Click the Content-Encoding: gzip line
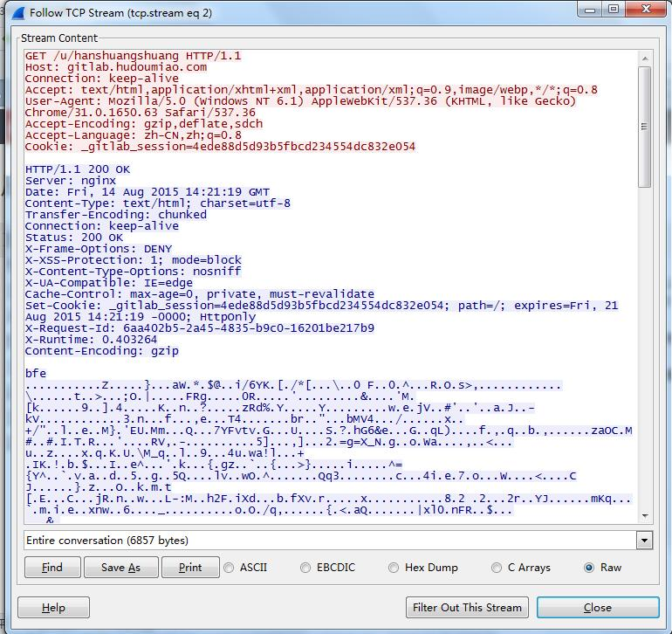Screen dimensions: 672x634 coord(101,351)
